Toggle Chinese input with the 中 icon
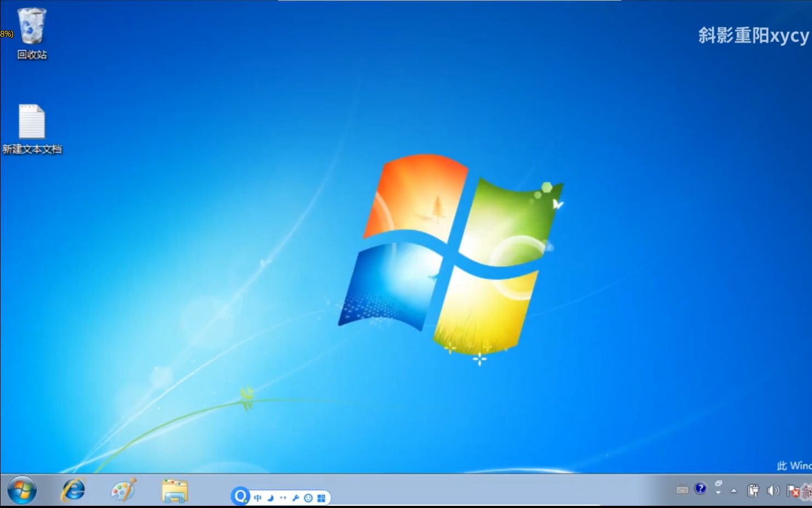Viewport: 812px width, 508px height. coord(258,498)
